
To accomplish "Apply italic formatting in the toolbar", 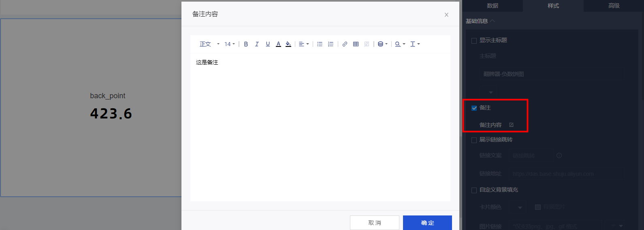I will (257, 44).
